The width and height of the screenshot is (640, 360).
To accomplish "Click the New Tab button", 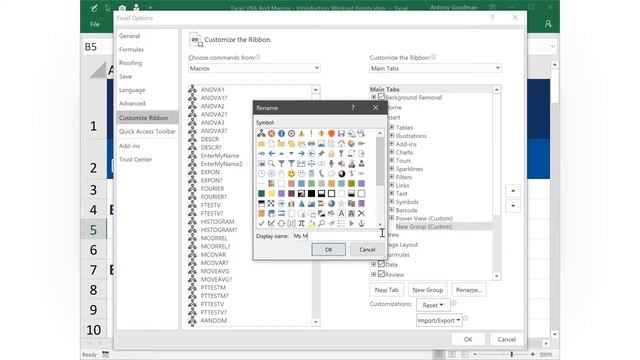I will [x=387, y=290].
